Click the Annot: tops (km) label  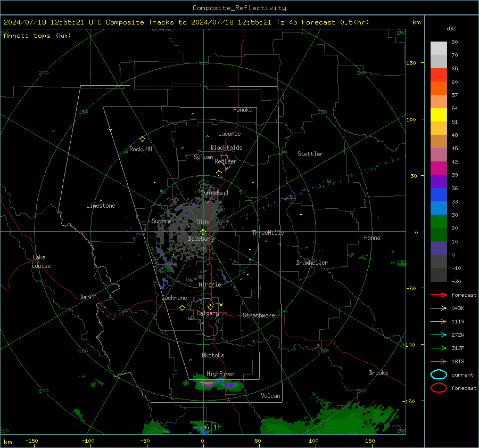tap(37, 36)
